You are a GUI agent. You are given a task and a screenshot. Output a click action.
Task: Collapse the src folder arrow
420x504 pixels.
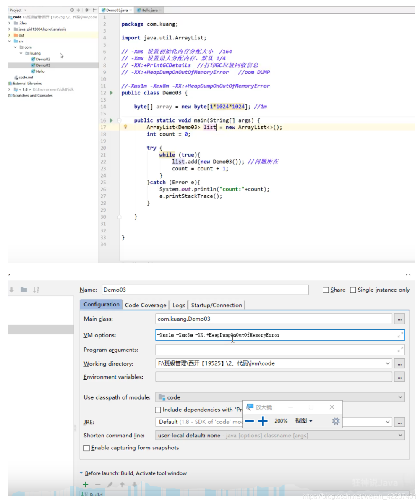[x=9, y=41]
